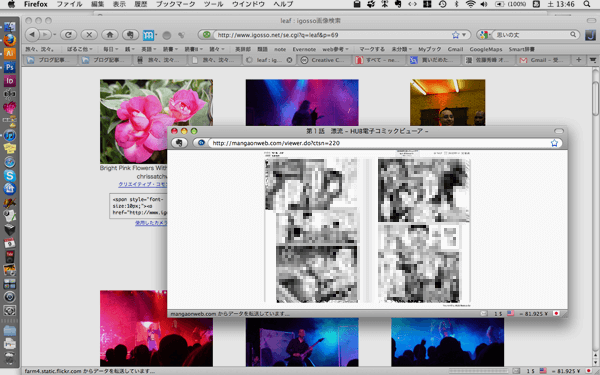Open Spotlight search in menu bar
Viewport: 600px width, 375px height.
point(587,4)
